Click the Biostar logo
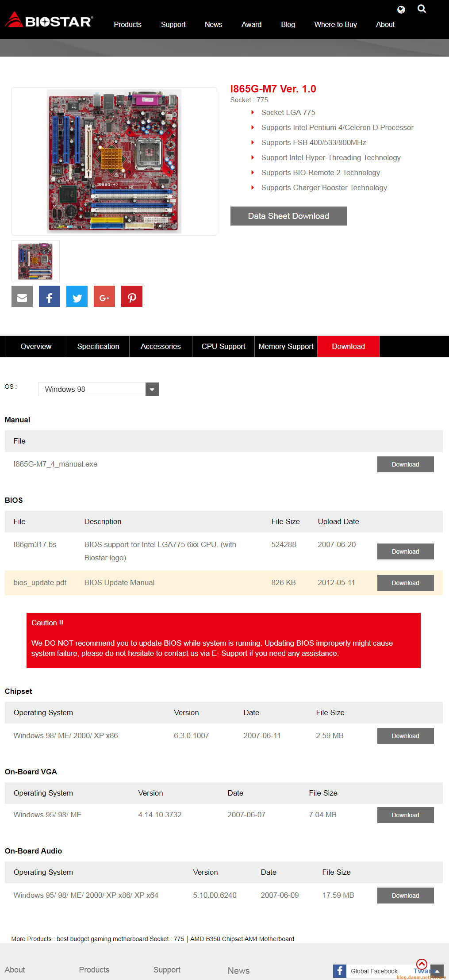Image resolution: width=449 pixels, height=980 pixels. [x=49, y=20]
